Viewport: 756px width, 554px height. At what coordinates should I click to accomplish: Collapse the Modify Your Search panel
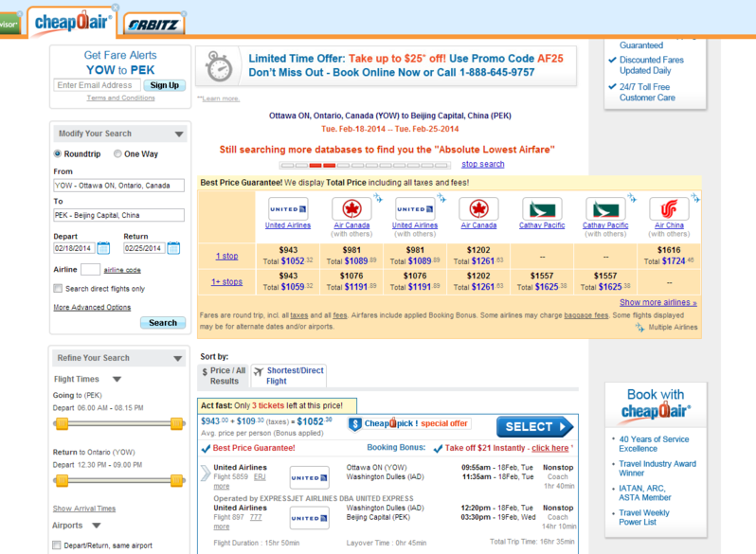(179, 134)
